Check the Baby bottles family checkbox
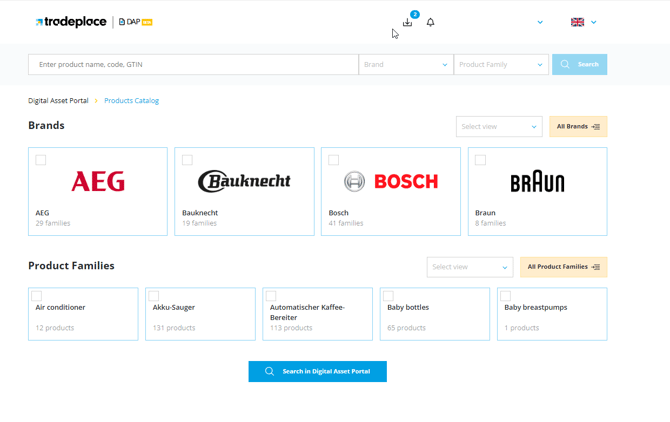 click(388, 296)
